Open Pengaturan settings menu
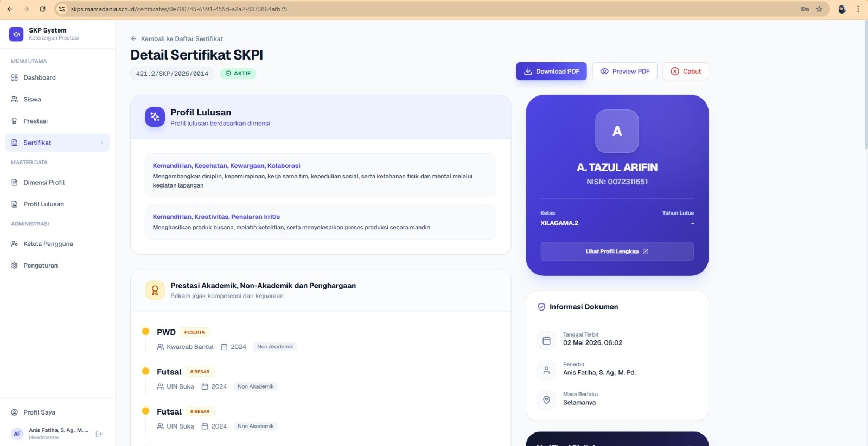The width and height of the screenshot is (868, 446). pos(58,266)
